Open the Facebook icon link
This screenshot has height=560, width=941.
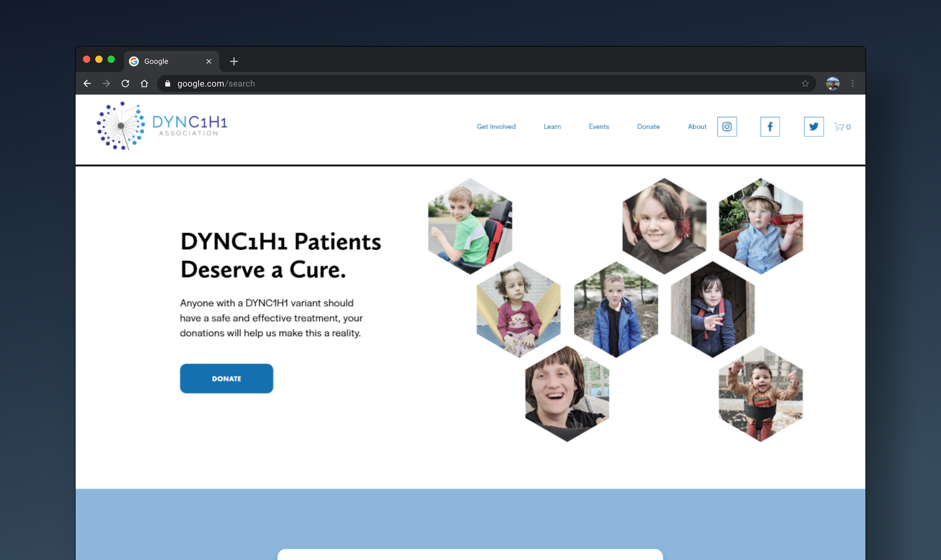click(770, 127)
